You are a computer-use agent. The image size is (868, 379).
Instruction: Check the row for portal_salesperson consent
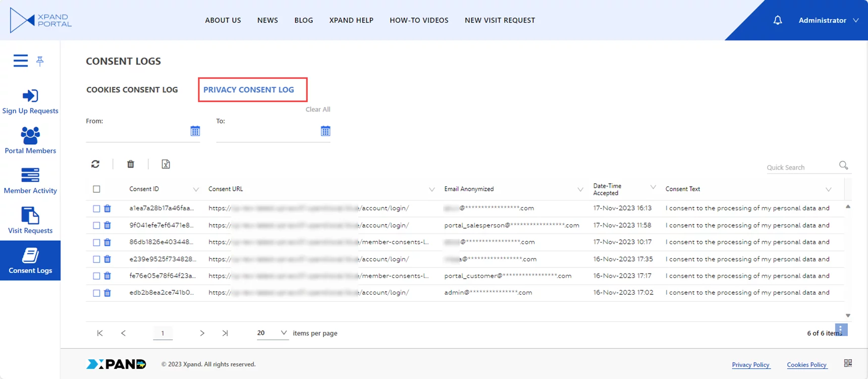pos(96,225)
